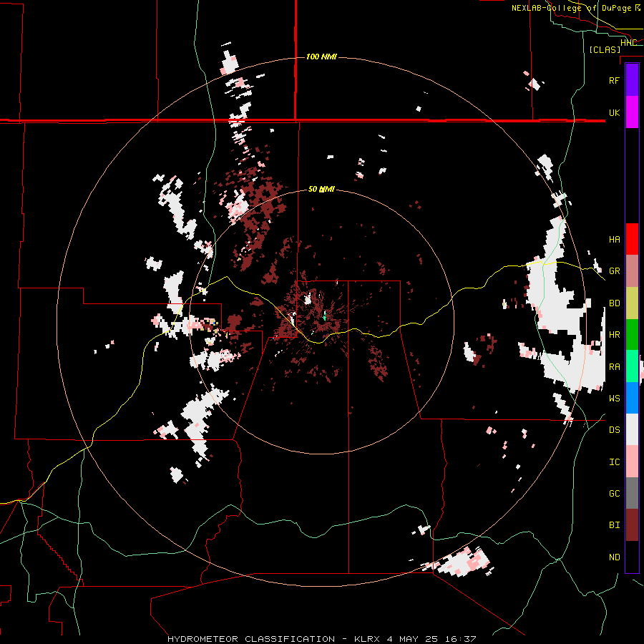Click the DS white legend swatch

(x=632, y=429)
